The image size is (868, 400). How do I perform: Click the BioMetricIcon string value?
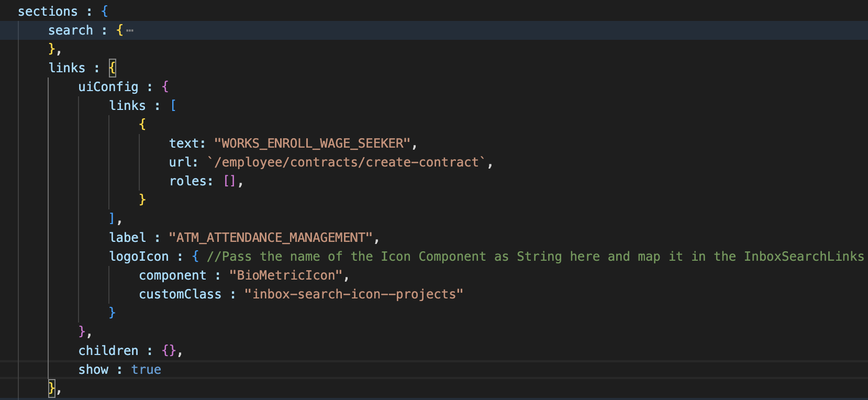(285, 275)
